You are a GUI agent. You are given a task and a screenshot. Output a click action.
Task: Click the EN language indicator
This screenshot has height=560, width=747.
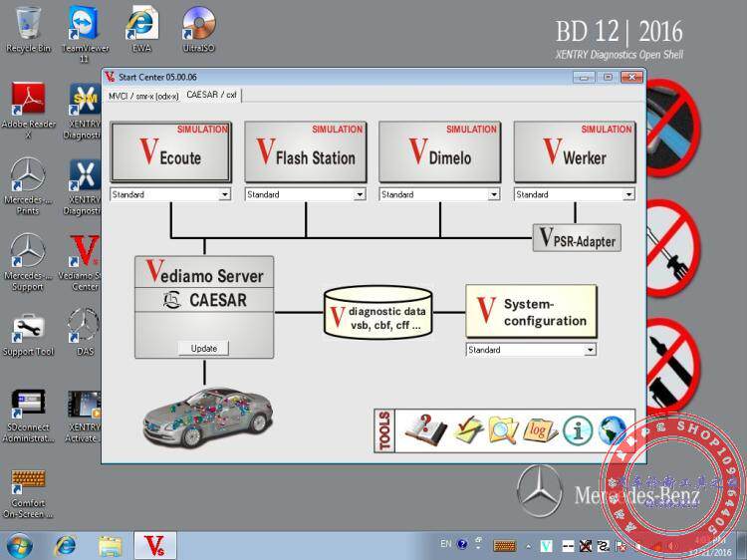(446, 544)
